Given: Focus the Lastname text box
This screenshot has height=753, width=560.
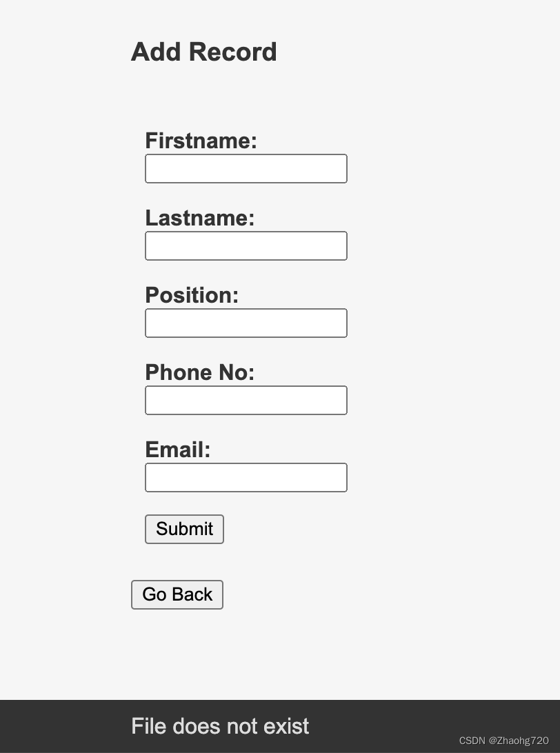Looking at the screenshot, I should tap(246, 246).
